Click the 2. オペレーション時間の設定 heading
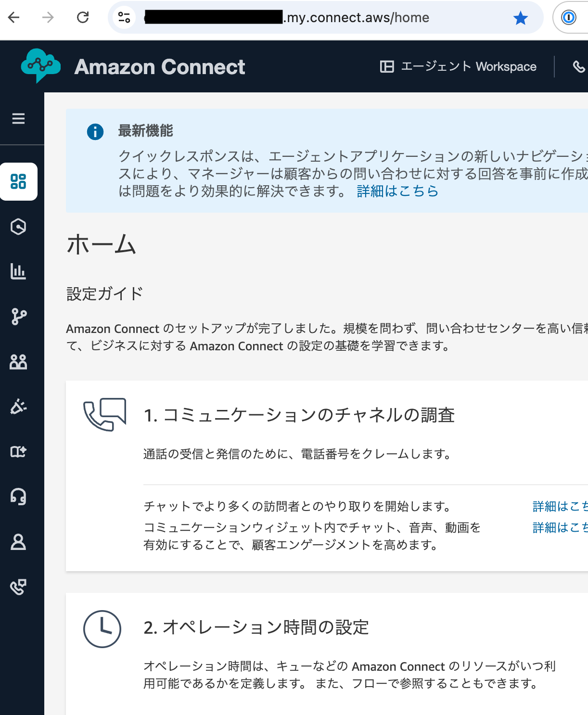This screenshot has height=715, width=588. [x=256, y=627]
